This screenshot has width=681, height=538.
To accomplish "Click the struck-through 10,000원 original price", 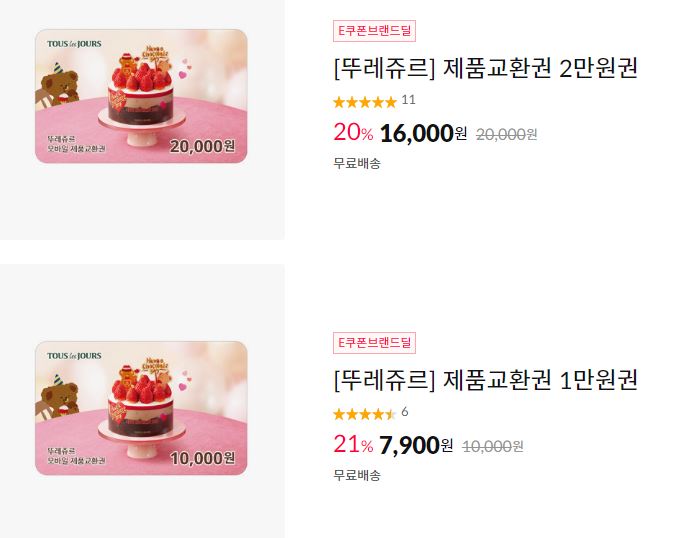I will (493, 446).
